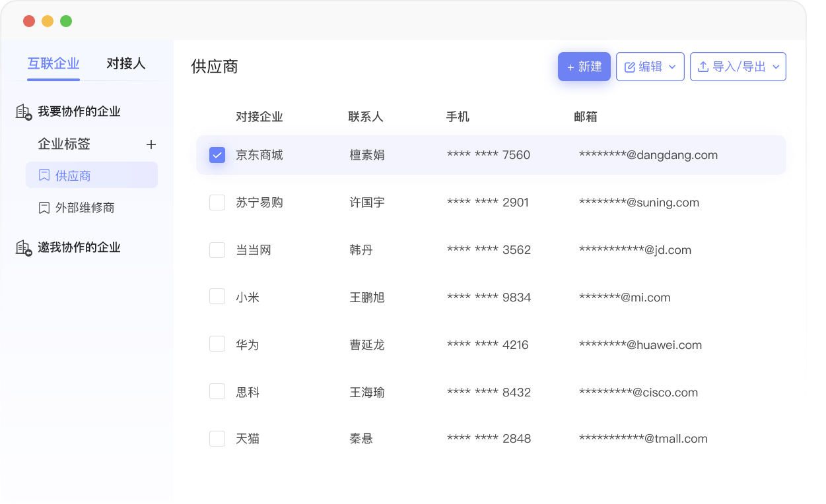Click the building icon next to 我要协作的企业
Image resolution: width=826 pixels, height=504 pixels.
(24, 112)
